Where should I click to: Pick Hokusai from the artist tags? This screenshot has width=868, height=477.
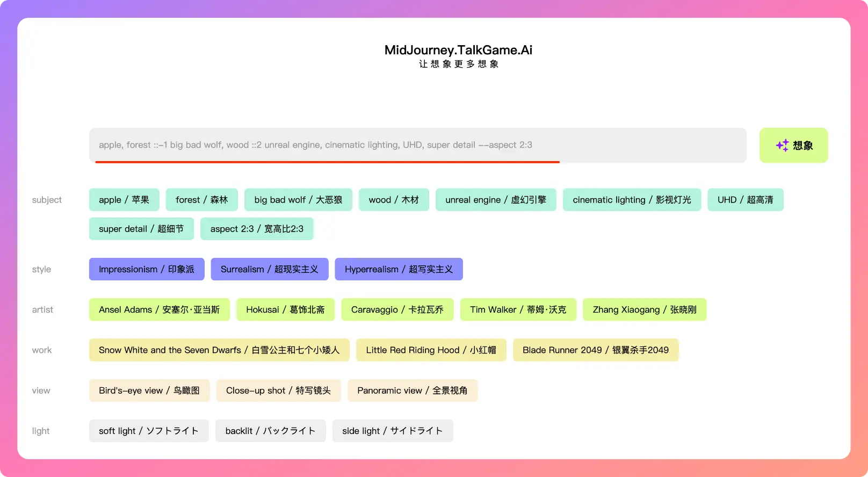click(285, 309)
